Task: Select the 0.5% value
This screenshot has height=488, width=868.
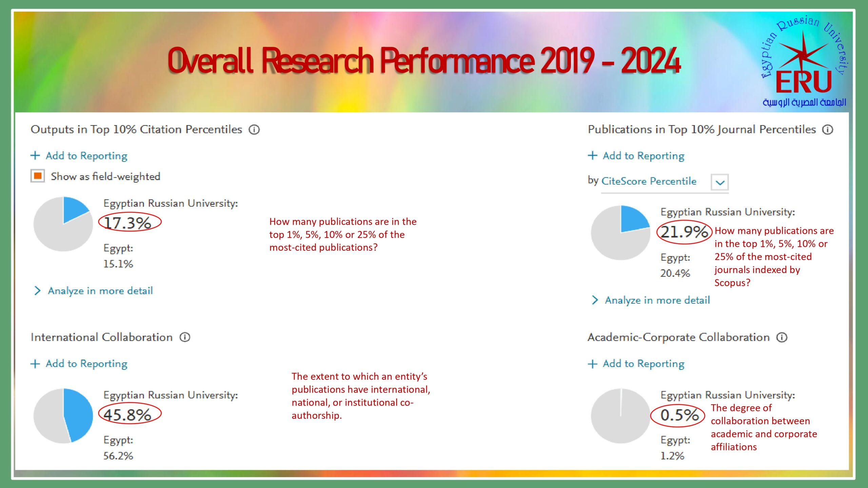Action: click(x=679, y=415)
